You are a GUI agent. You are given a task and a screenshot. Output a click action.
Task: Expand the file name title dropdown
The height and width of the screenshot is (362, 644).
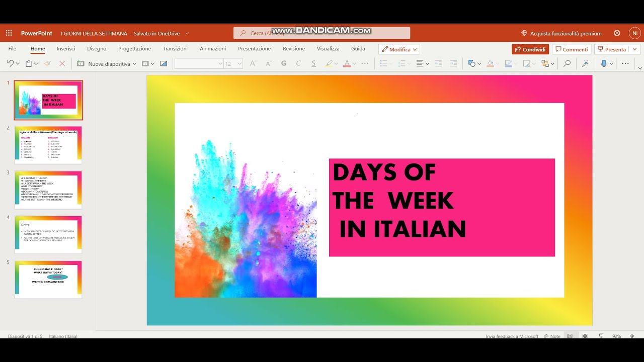tap(187, 33)
